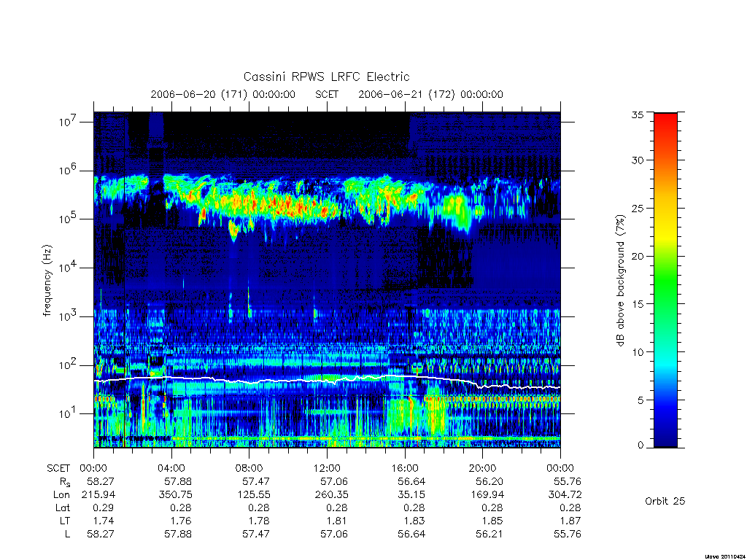Viewport: 747px width, 560px height.
Task: Click the Rs value 57.06
Action: (x=333, y=481)
